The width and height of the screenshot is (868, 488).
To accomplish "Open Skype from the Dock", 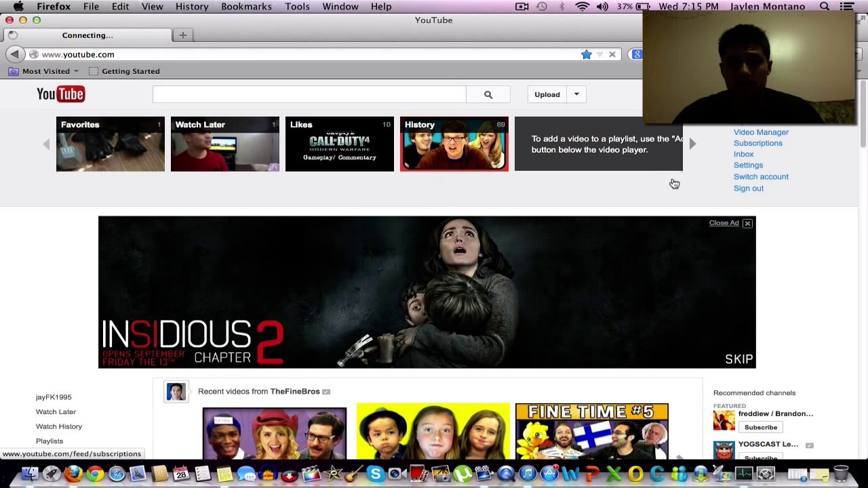I will 376,474.
